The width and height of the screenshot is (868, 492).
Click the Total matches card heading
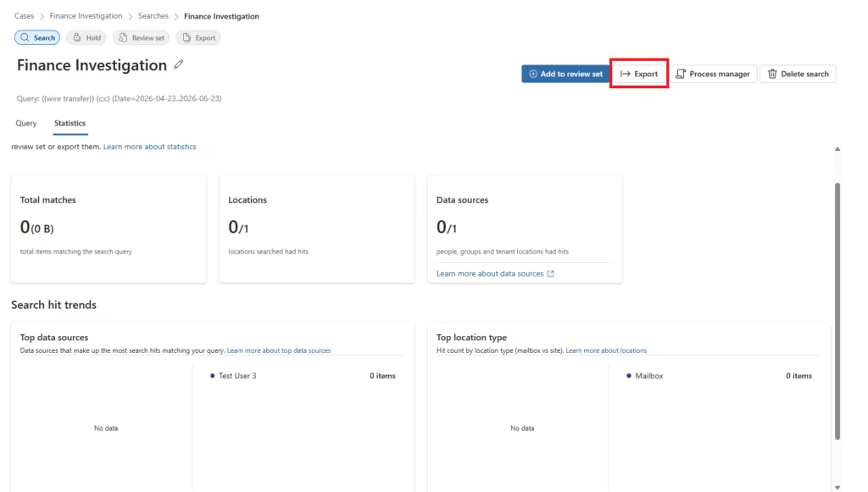[x=48, y=200]
